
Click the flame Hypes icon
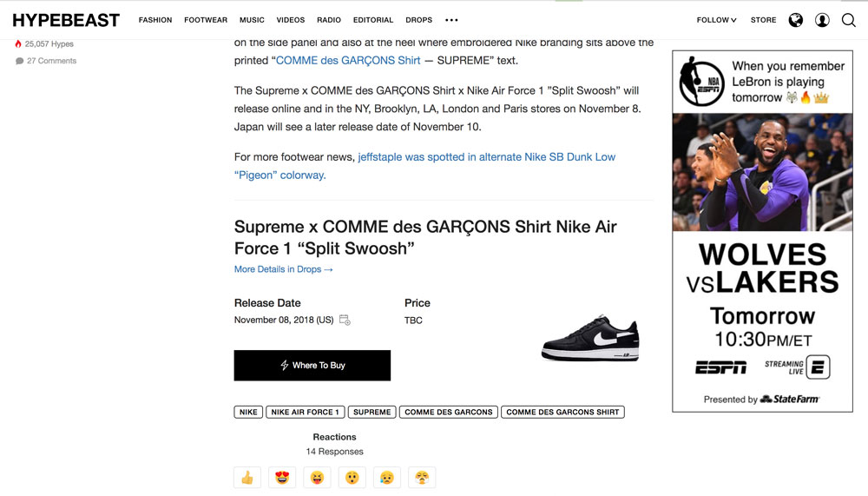(x=18, y=43)
